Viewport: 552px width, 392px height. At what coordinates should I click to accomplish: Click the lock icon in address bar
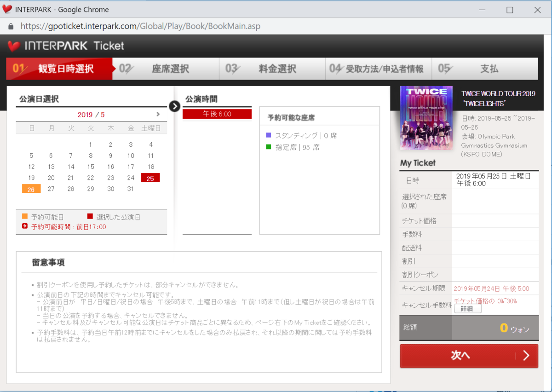tap(11, 26)
